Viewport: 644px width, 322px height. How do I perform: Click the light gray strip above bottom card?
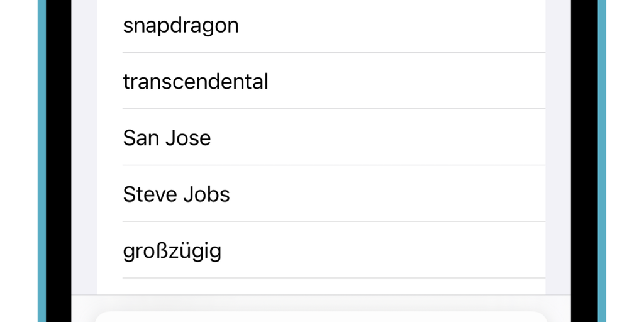pos(321,303)
